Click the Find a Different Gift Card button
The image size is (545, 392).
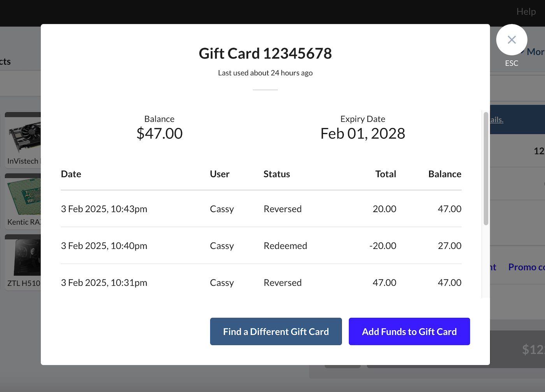click(276, 331)
